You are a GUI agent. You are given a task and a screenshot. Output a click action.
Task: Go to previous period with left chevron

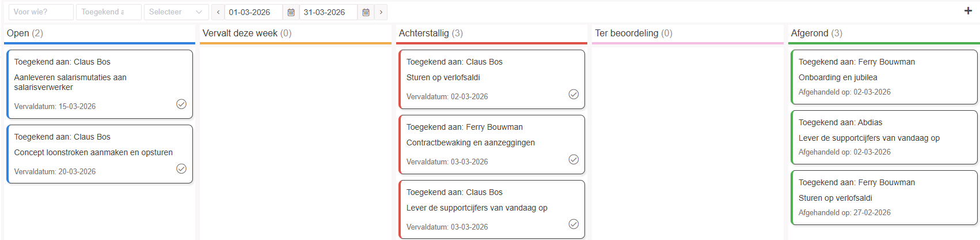click(218, 12)
